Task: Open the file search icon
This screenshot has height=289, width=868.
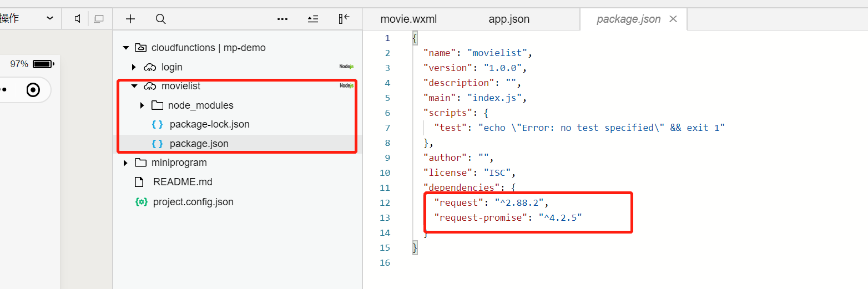Action: 160,19
